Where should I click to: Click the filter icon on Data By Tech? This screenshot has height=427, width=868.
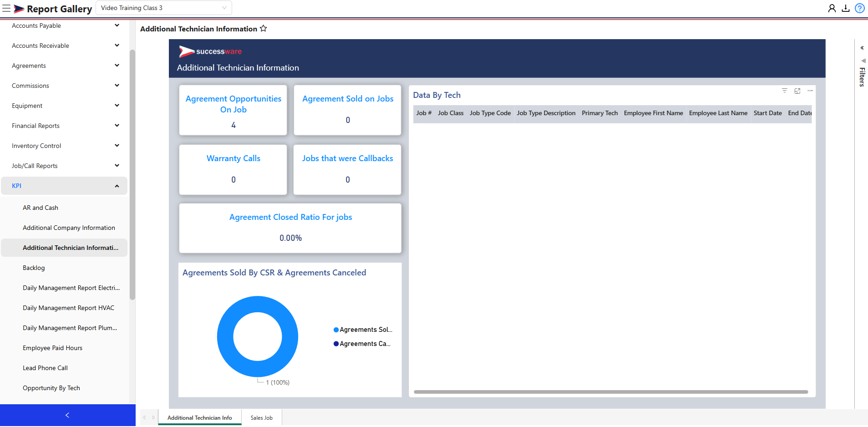(785, 91)
